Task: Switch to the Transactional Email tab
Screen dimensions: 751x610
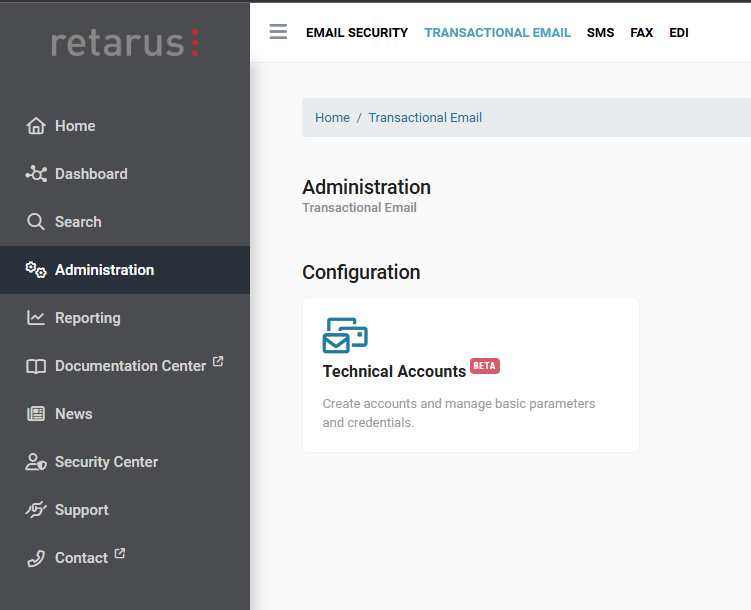Action: point(497,33)
